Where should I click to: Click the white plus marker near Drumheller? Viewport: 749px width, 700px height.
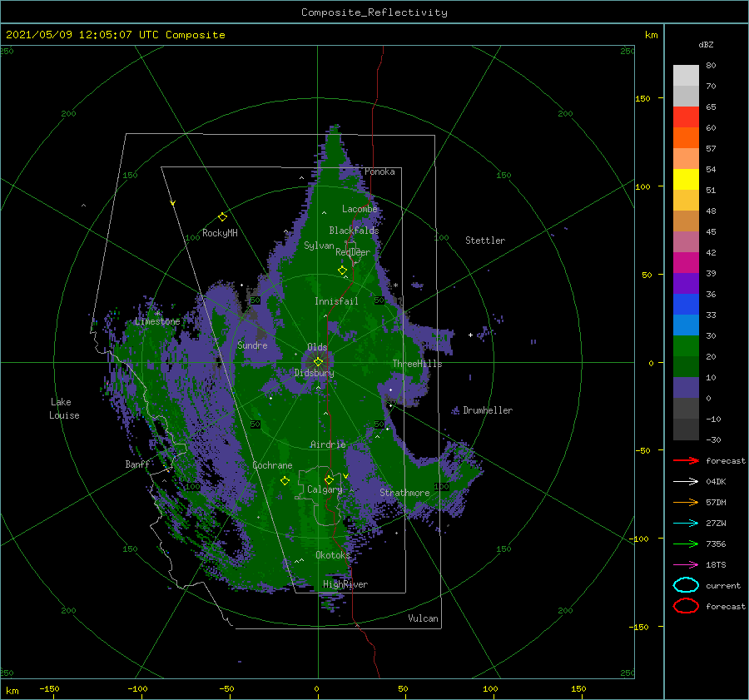[x=470, y=335]
